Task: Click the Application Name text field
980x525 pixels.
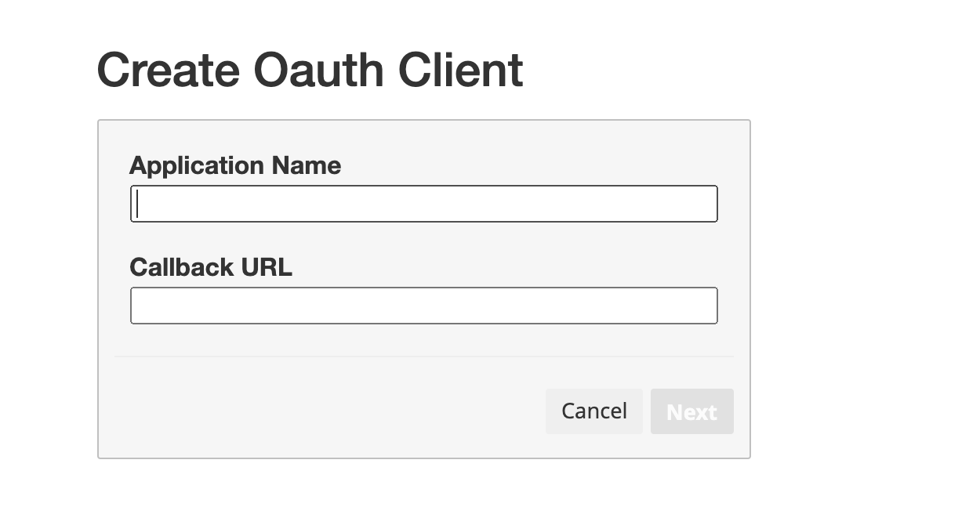Action: pyautogui.click(x=423, y=204)
